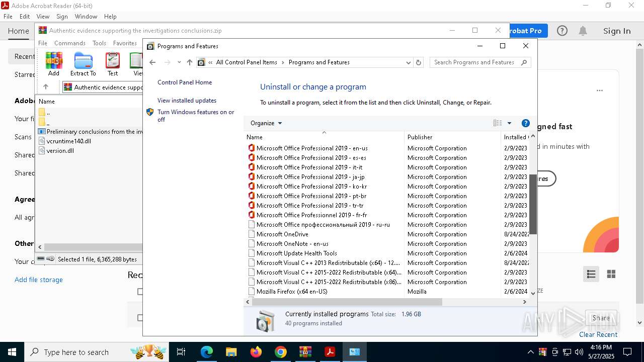Image resolution: width=644 pixels, height=362 pixels.
Task: Launch Microsoft Edge from taskbar
Action: [207, 352]
